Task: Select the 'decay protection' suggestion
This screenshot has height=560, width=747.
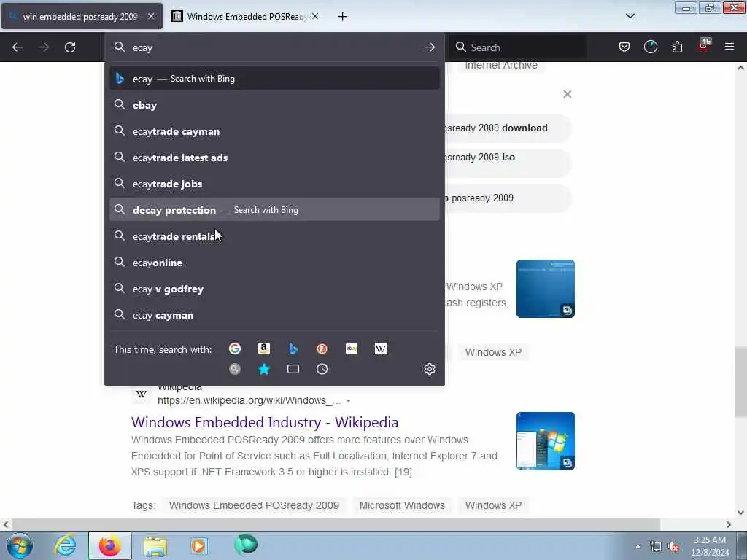Action: tap(274, 209)
